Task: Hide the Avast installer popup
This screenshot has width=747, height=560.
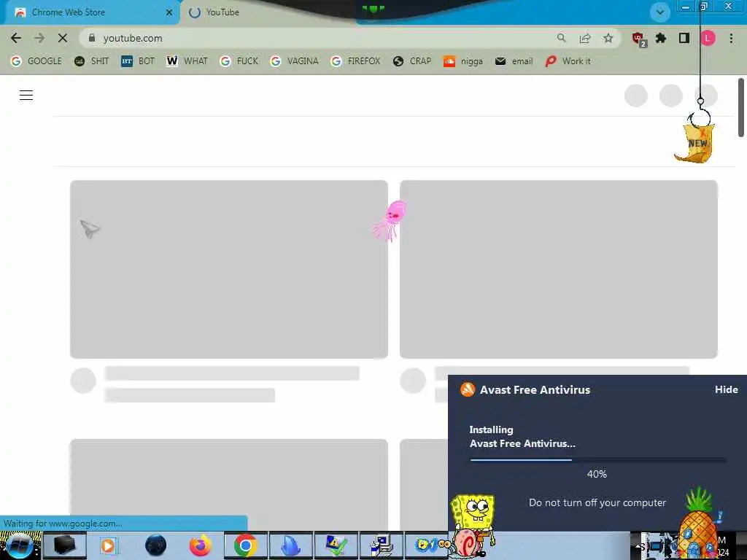Action: [x=726, y=389]
